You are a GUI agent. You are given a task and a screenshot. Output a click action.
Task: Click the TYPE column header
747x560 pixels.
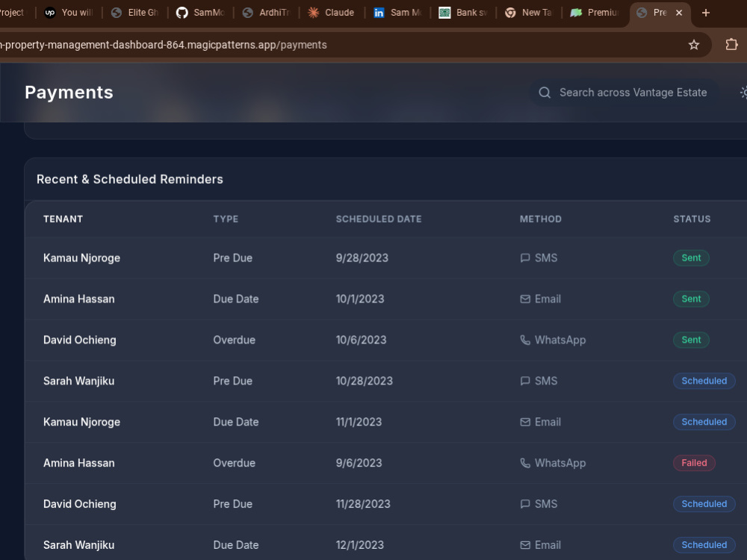(x=226, y=219)
